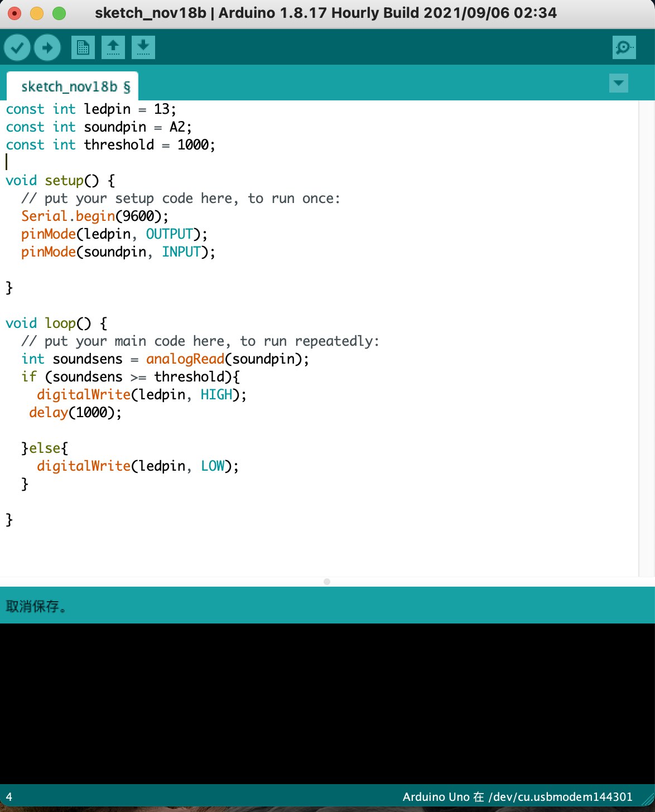Click the setup code comment line
Screen dimensions: 655x812
(181, 199)
